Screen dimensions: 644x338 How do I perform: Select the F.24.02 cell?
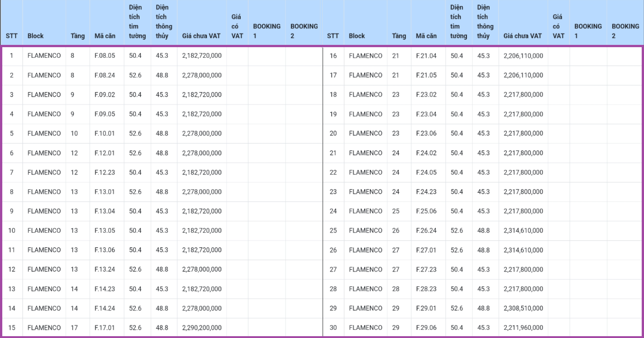[426, 153]
